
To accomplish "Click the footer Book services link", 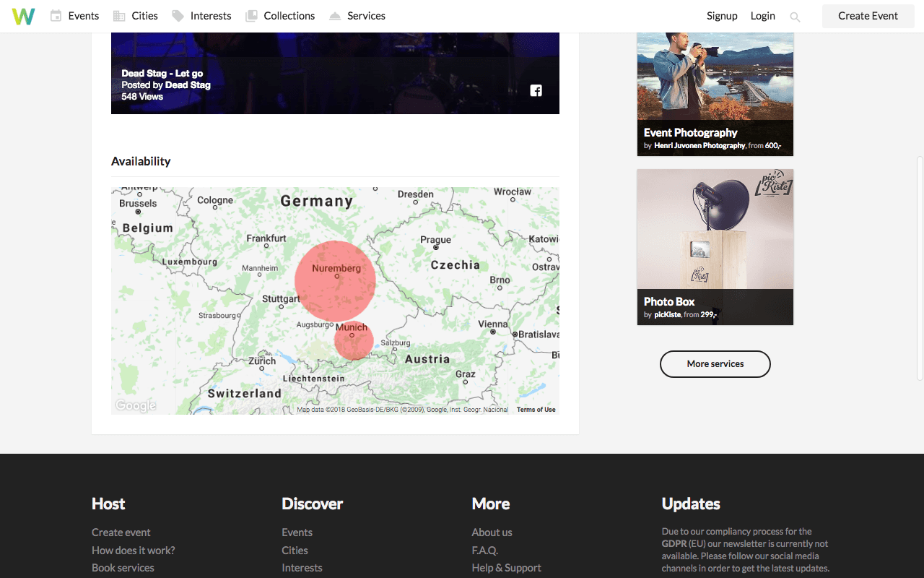I will coord(123,568).
